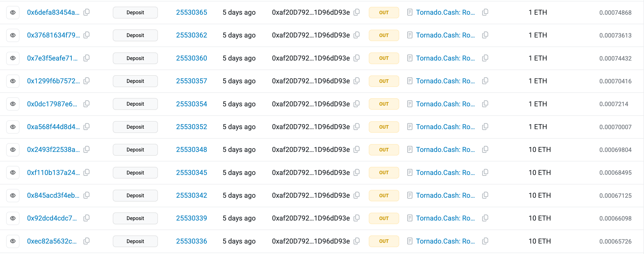Copy Tornado.Cash address in block 25530365 row
Screen dimensions: 644x254
[485, 12]
